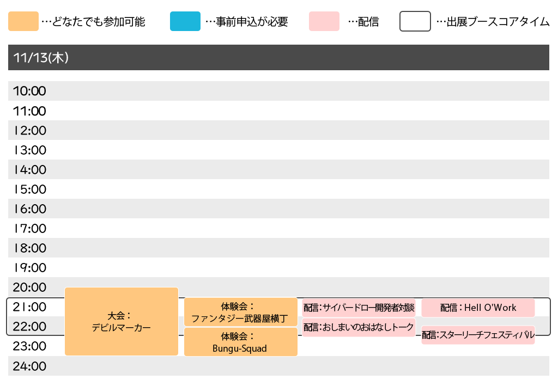Image resolution: width=558 pixels, height=392 pixels.
Task: Open 配信：おしまいのおはなしトーク stream
Action: click(359, 327)
